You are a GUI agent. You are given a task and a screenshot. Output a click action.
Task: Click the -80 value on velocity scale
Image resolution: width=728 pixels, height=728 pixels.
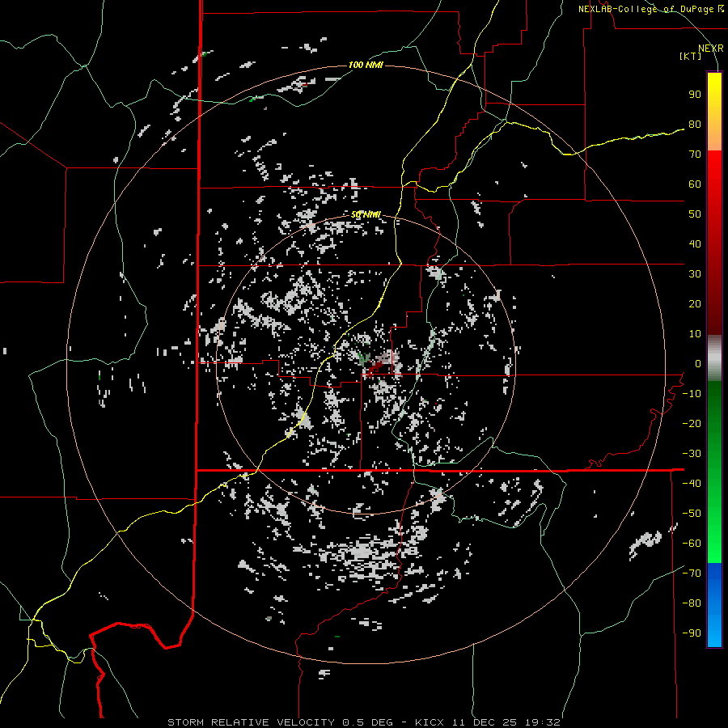[x=692, y=603]
